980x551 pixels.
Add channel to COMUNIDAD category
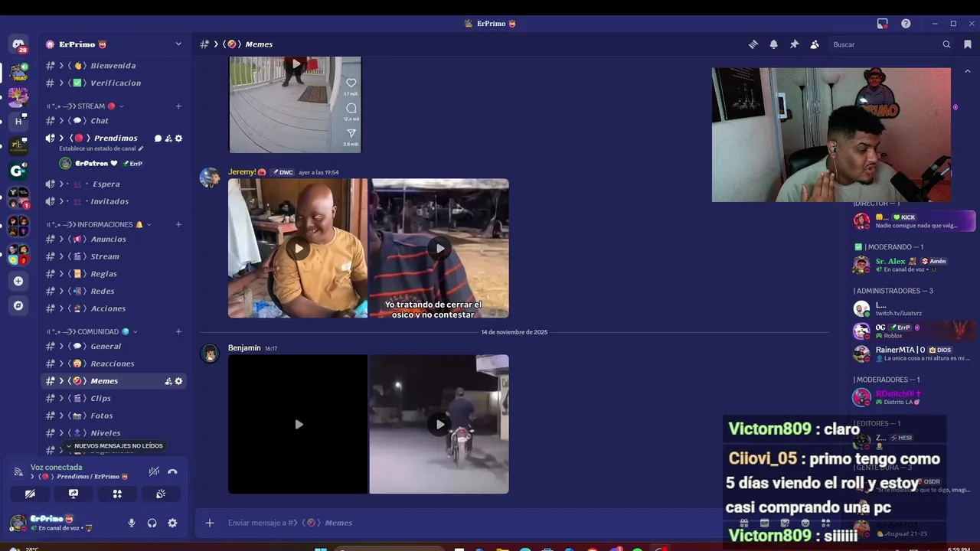(x=178, y=331)
